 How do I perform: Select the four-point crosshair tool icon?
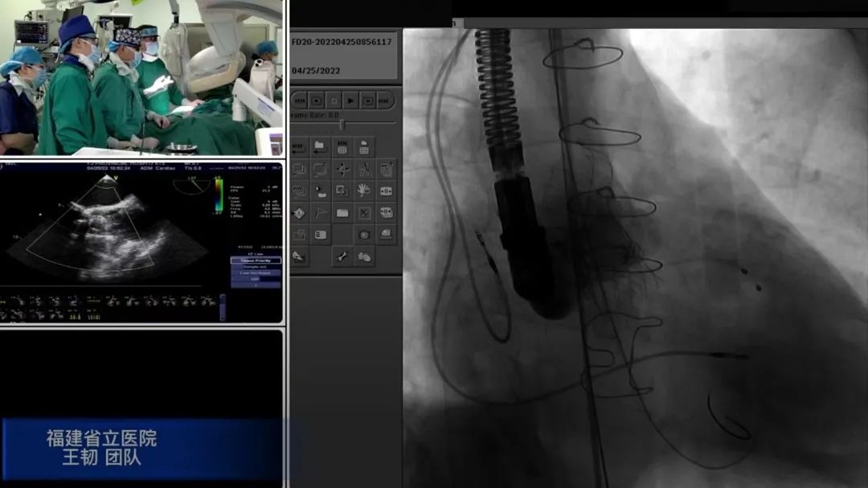(342, 170)
